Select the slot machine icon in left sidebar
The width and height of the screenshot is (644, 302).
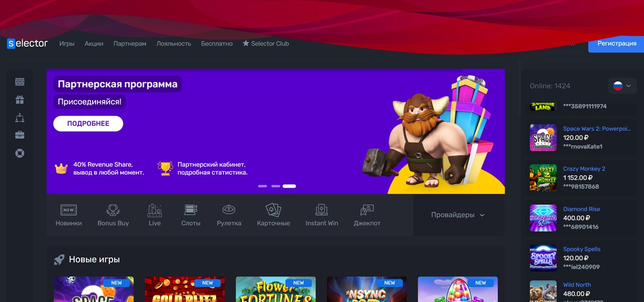tap(20, 81)
